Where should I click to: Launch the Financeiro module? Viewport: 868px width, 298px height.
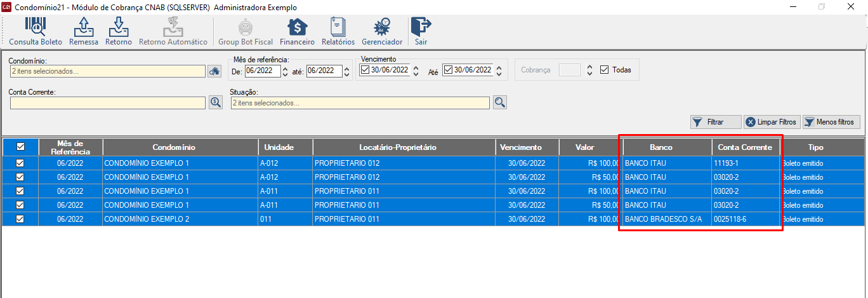tap(298, 31)
